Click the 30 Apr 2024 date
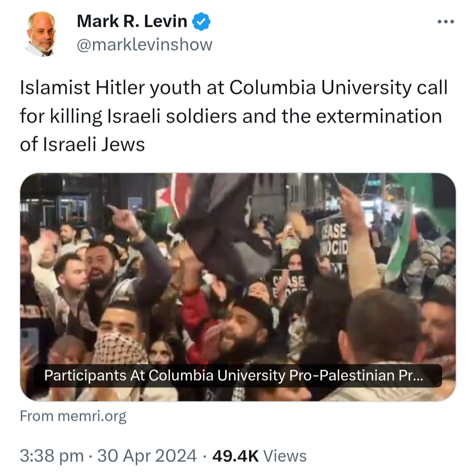Image resolution: width=476 pixels, height=476 pixels. tap(147, 456)
